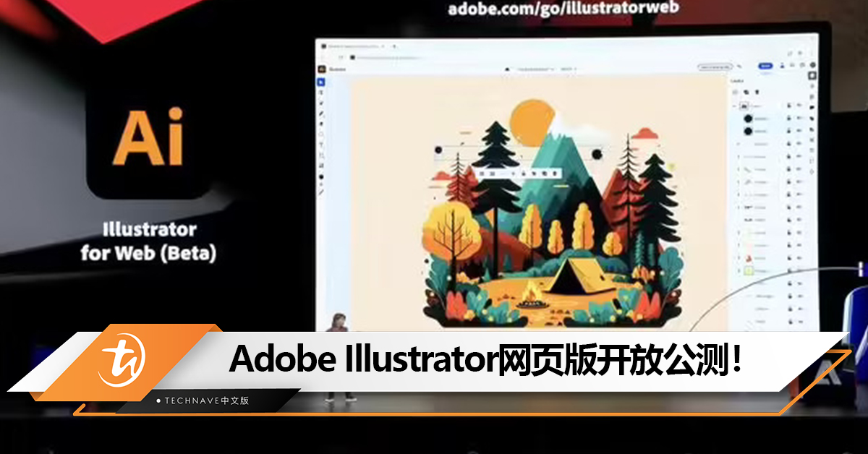This screenshot has width=868, height=454.
Task: Click the outlined pill button left of Share
Action: (715, 67)
